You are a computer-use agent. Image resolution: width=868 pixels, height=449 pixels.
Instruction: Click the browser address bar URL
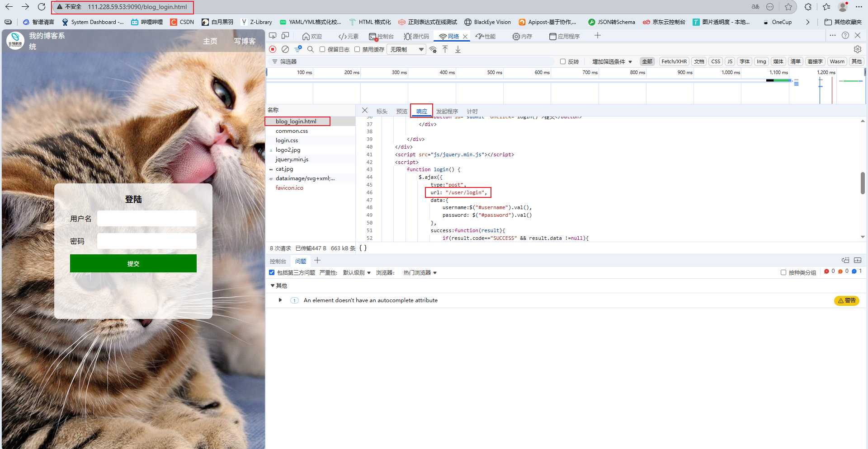pyautogui.click(x=137, y=7)
